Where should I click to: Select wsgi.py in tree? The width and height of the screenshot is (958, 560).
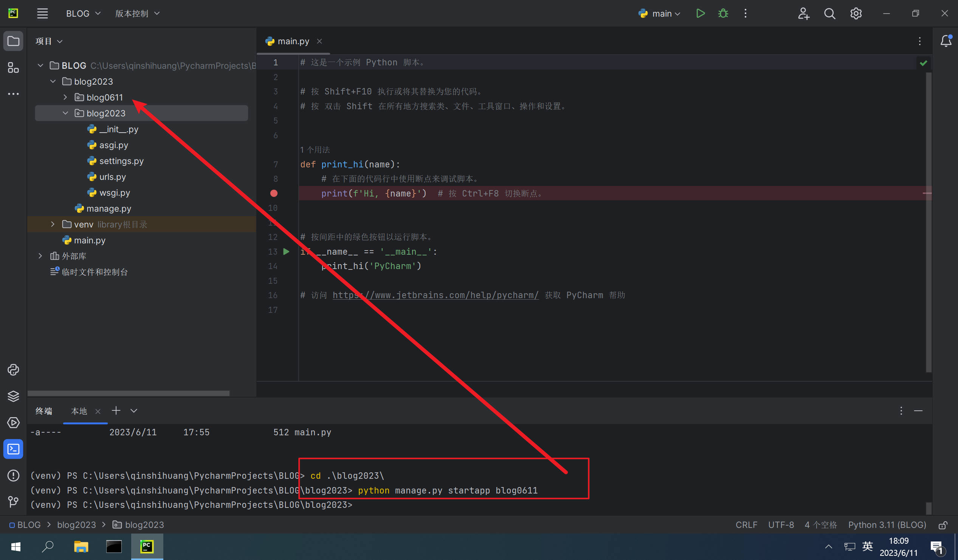click(114, 193)
